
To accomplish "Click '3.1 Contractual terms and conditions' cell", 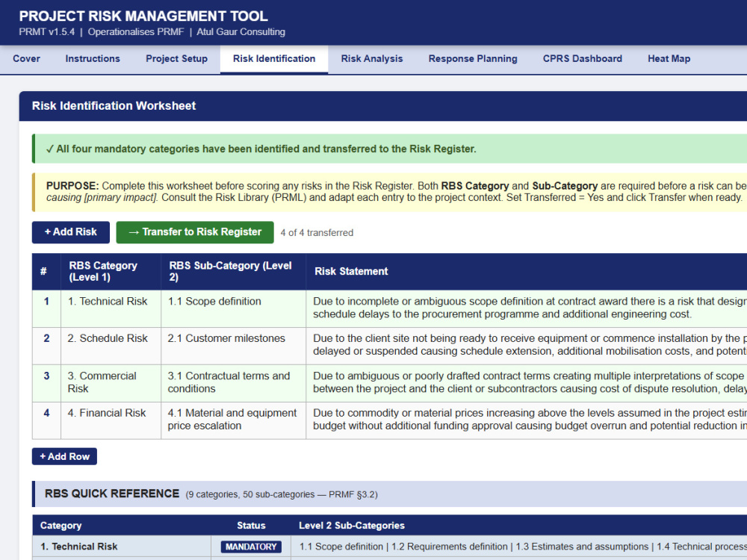I will (233, 383).
